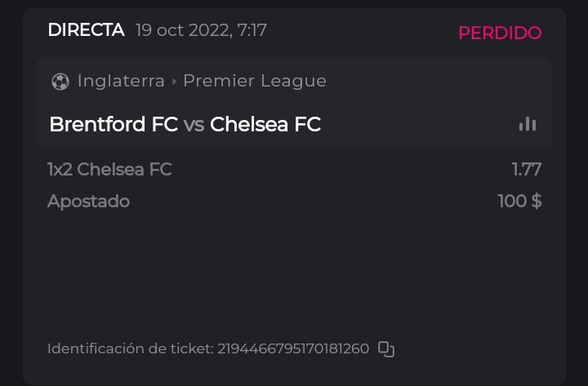The height and width of the screenshot is (386, 588).
Task: Open match statistics bar chart icon
Action: pos(528,124)
